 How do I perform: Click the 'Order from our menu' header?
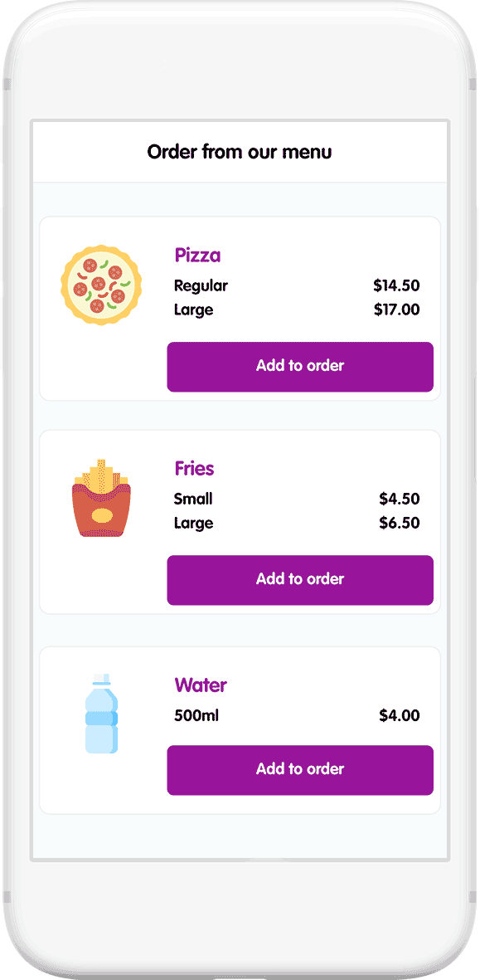pos(240,152)
